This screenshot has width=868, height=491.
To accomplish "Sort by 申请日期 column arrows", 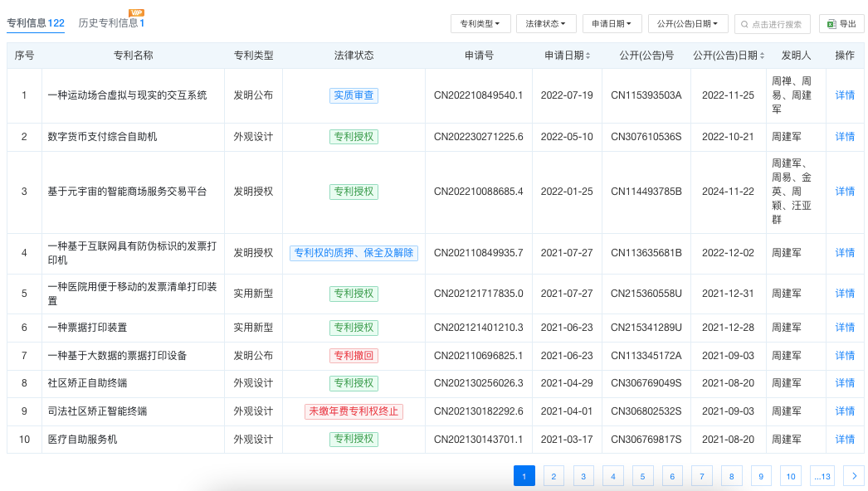I will pyautogui.click(x=588, y=56).
